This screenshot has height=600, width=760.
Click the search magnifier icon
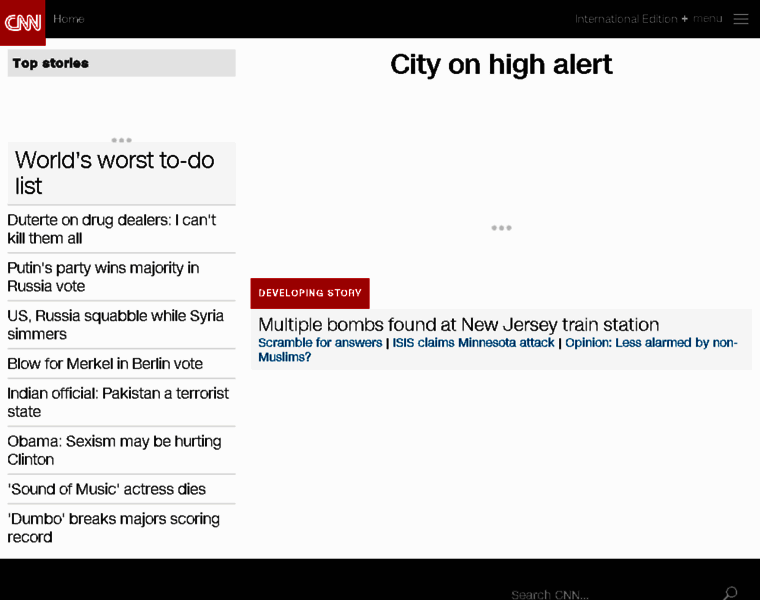730,593
